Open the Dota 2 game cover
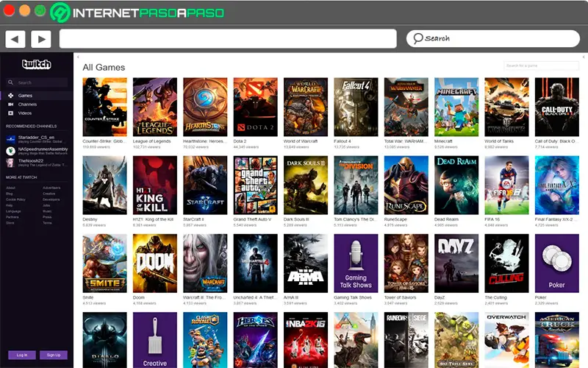This screenshot has height=368, width=588. pos(255,107)
